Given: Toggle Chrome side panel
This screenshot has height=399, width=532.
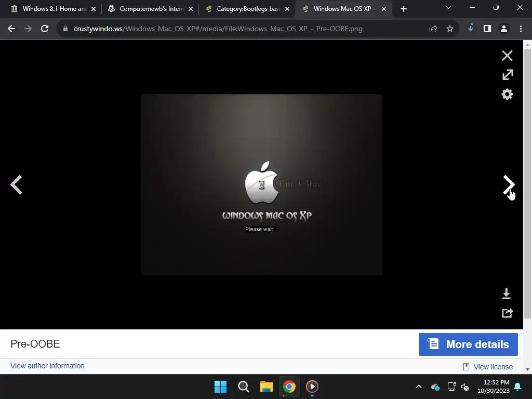Looking at the screenshot, I should (x=487, y=29).
